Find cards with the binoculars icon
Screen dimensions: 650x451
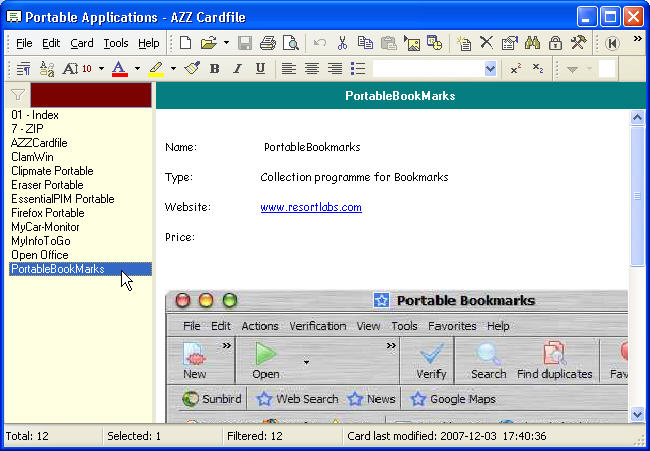(532, 43)
